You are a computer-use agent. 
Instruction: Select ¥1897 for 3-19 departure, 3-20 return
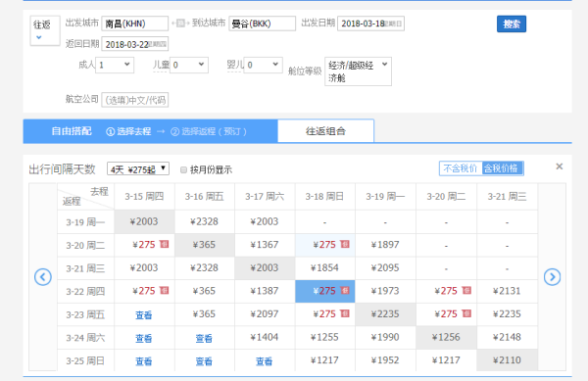pos(385,245)
